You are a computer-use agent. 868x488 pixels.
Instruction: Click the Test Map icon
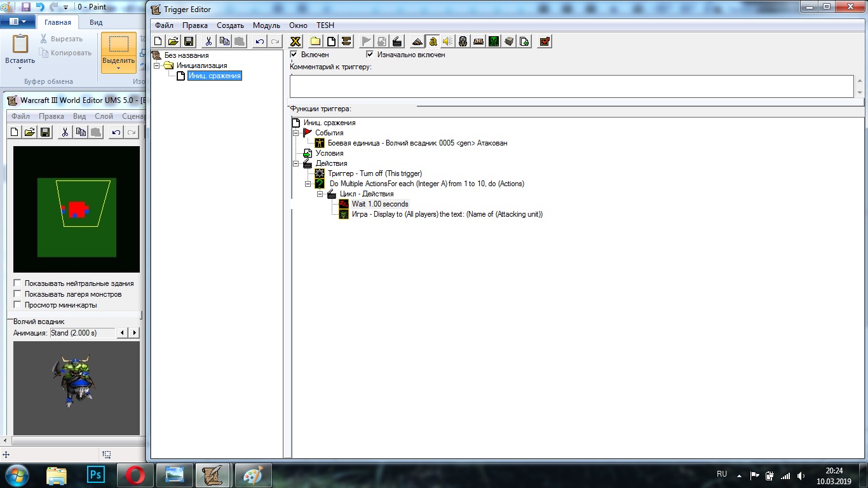coord(545,41)
